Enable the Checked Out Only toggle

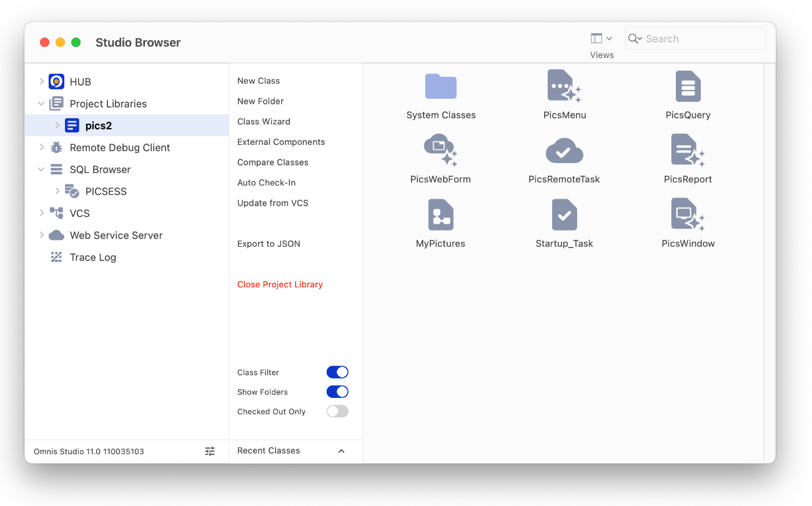pyautogui.click(x=337, y=411)
